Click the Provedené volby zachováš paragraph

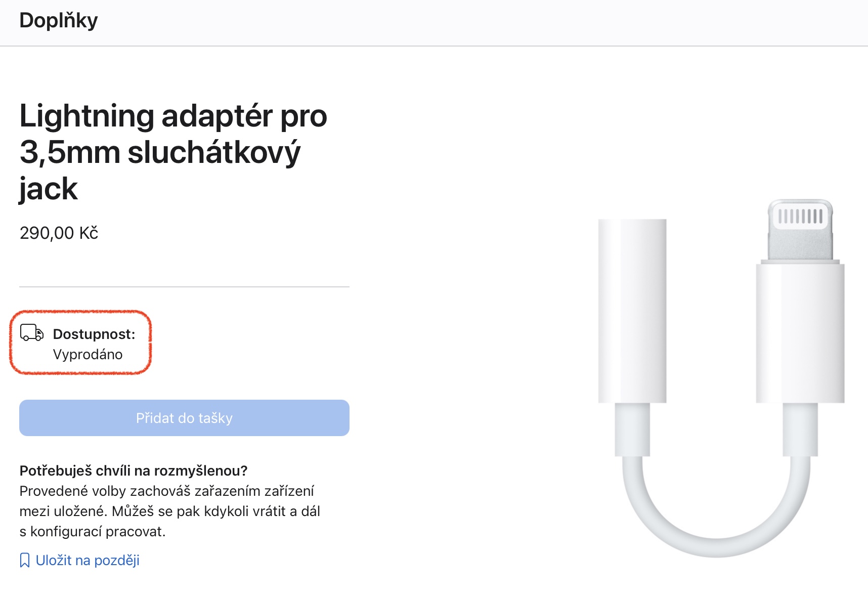pos(167,491)
